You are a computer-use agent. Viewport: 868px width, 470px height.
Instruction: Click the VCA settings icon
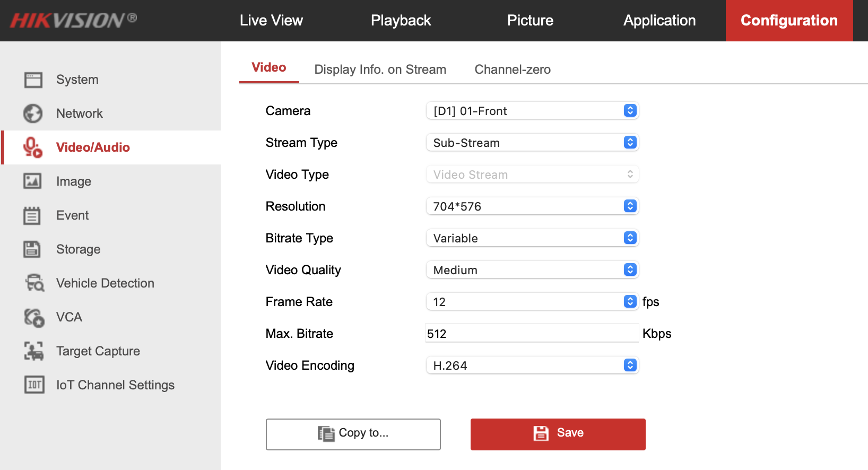tap(34, 317)
